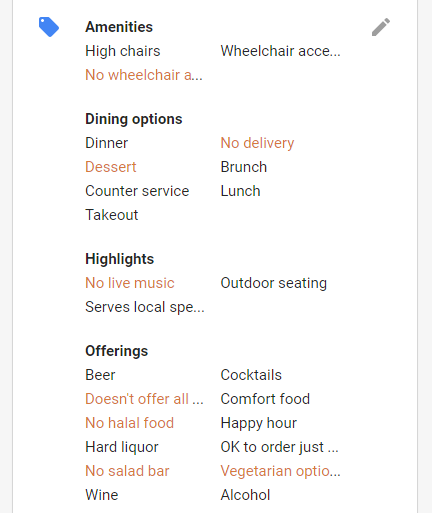432x513 pixels.
Task: Select the High chairs amenity
Action: pyautogui.click(x=123, y=51)
